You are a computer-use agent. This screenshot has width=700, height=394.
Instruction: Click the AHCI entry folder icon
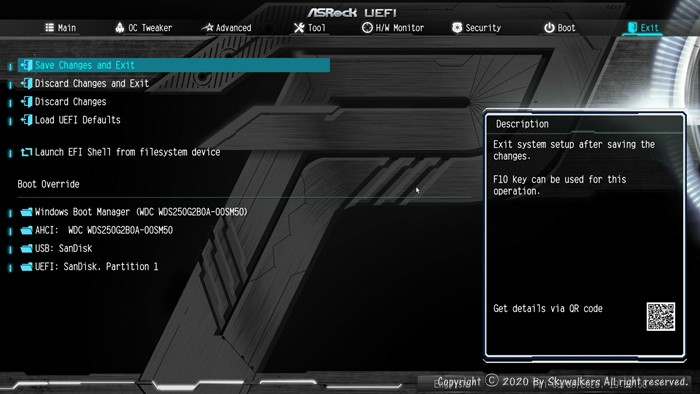(26, 230)
